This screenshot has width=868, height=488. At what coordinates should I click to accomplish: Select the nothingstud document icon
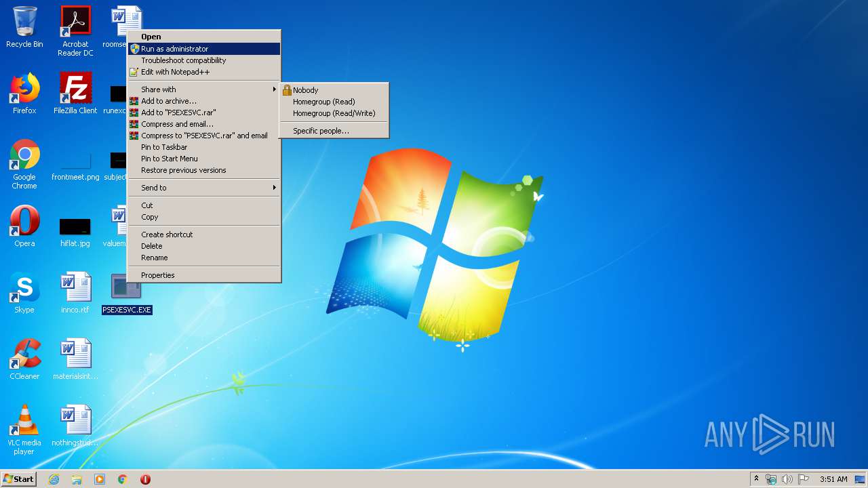click(75, 426)
